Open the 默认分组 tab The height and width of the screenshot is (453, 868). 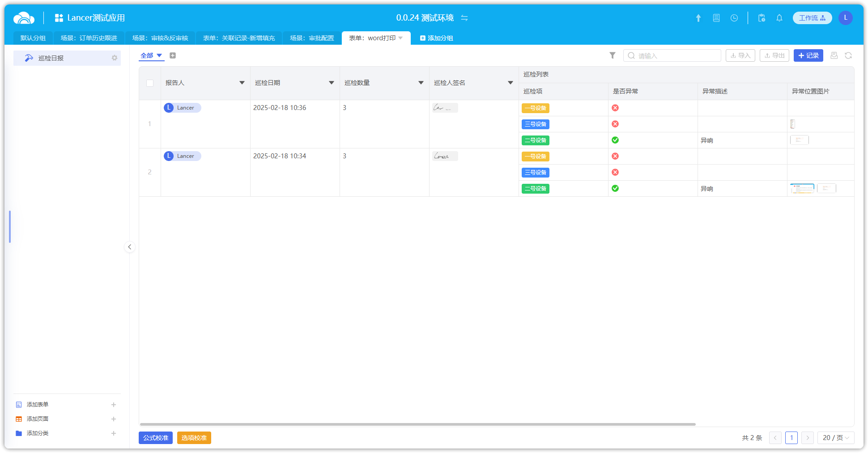click(x=33, y=38)
